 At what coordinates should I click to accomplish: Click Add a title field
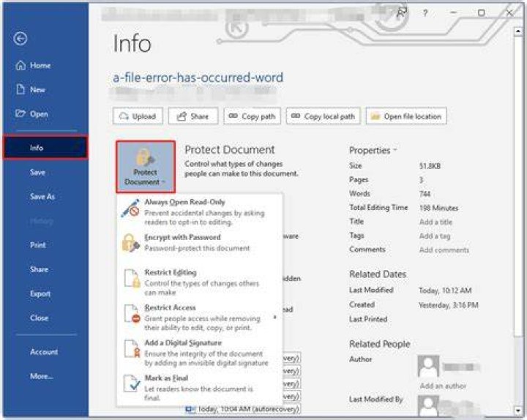(436, 222)
